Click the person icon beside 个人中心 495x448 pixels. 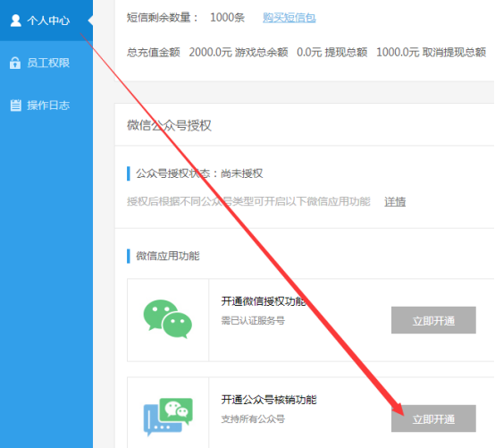click(16, 21)
